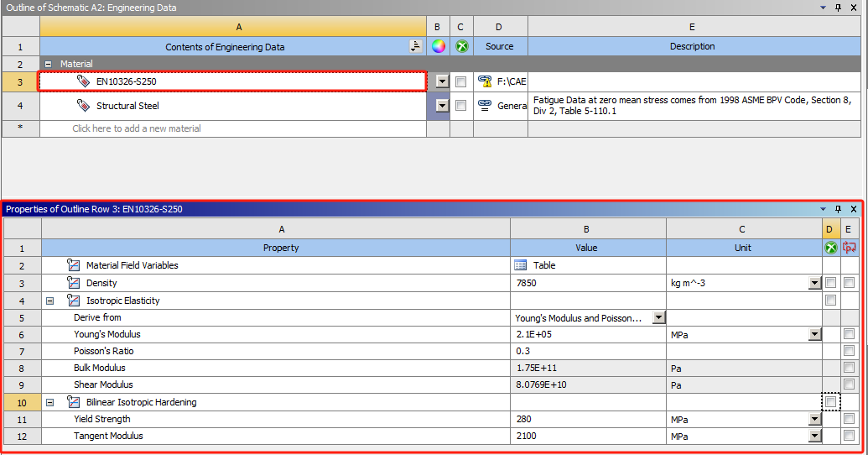Click the red parameterize icon in column E
Viewport: 868px width, 455px height.
850,248
